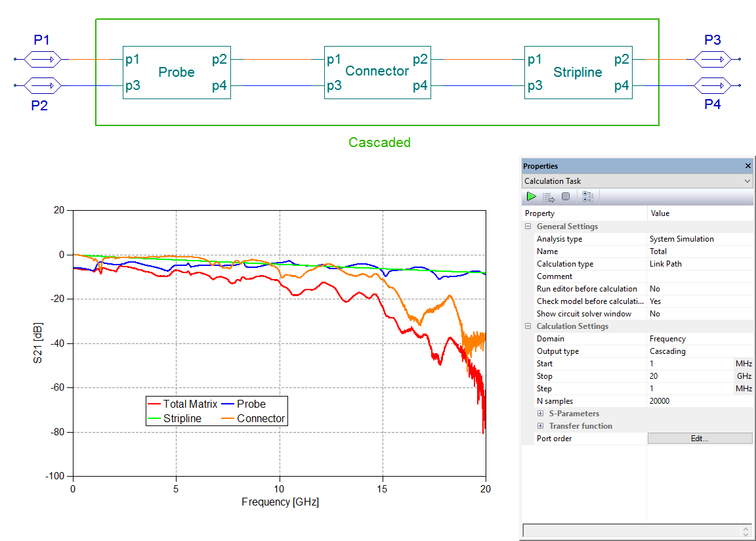The height and width of the screenshot is (541, 756).
Task: Click the Port order Edit button
Action: (700, 439)
